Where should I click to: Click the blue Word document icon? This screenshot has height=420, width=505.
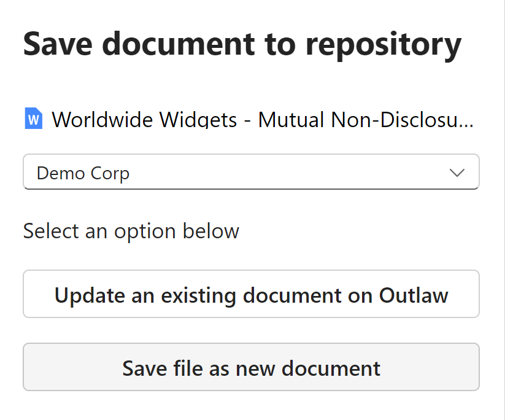pyautogui.click(x=33, y=118)
